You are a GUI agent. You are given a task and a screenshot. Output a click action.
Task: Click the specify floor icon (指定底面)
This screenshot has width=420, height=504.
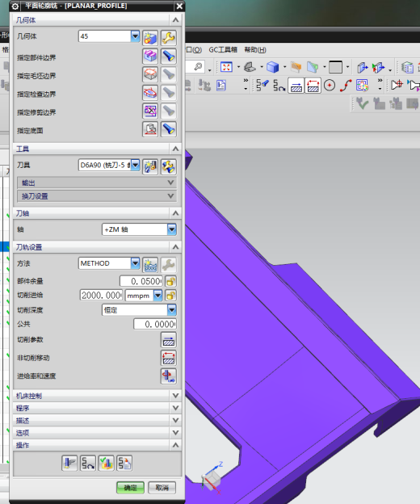click(150, 129)
